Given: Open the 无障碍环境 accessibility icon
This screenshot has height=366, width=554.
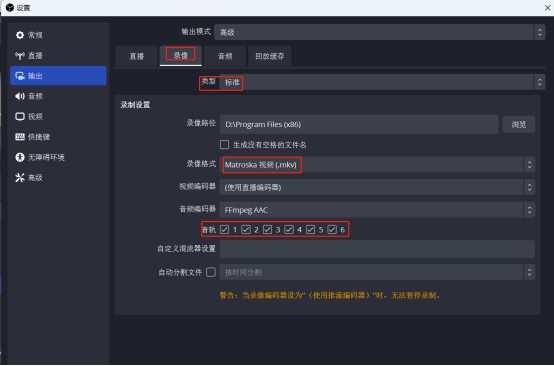Looking at the screenshot, I should coord(20,157).
